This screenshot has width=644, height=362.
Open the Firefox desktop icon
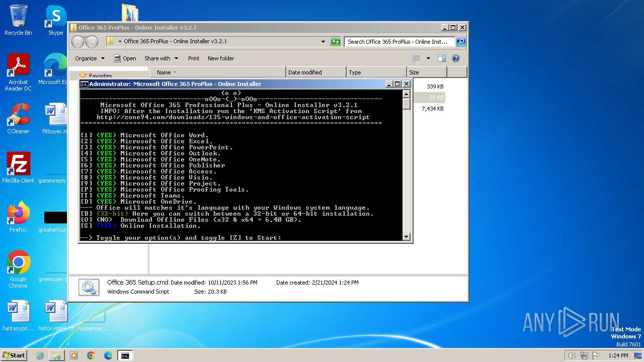click(x=18, y=217)
